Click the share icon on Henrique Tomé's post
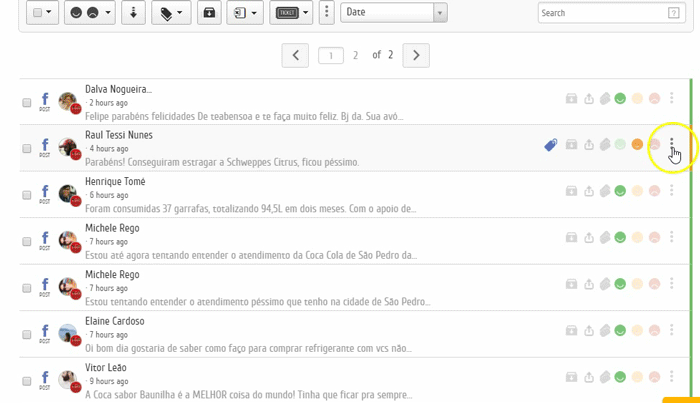This screenshot has width=700, height=403. tap(589, 192)
